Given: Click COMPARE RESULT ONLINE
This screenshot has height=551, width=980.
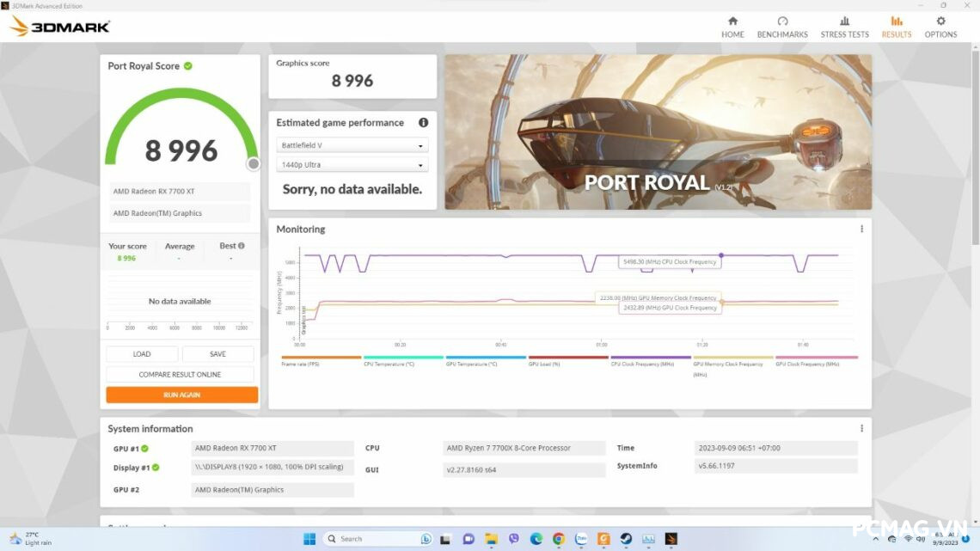Looking at the screenshot, I should tap(180, 373).
